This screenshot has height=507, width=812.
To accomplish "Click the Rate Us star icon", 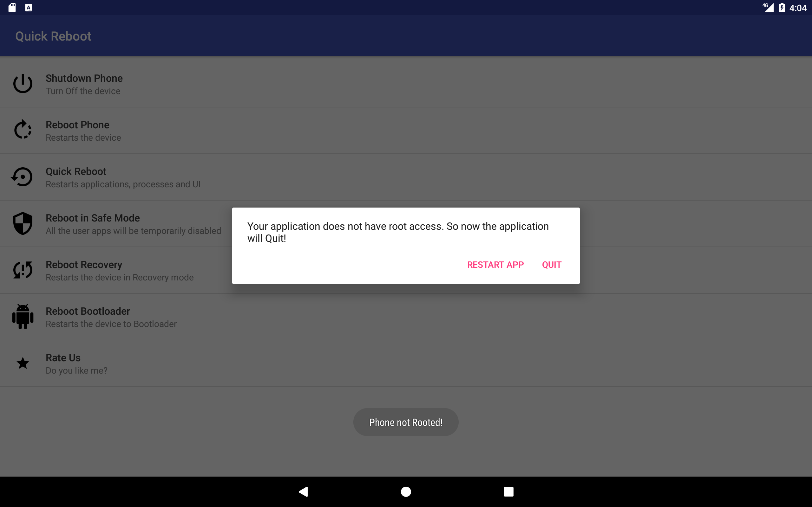I will click(23, 363).
